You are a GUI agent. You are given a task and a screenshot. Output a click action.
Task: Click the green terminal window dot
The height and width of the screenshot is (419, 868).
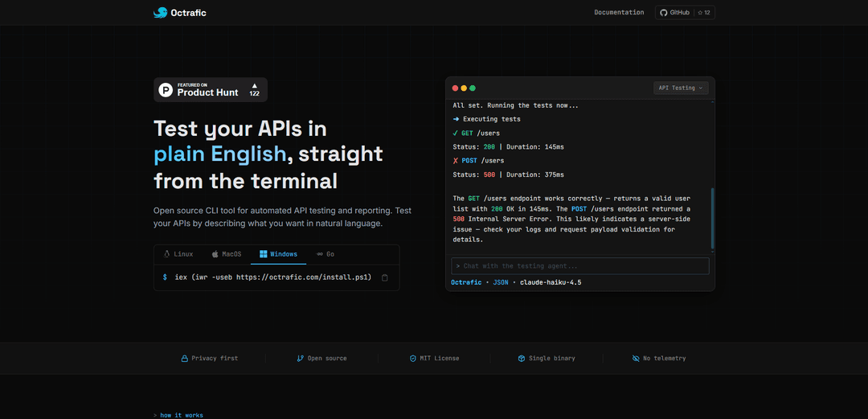tap(473, 88)
